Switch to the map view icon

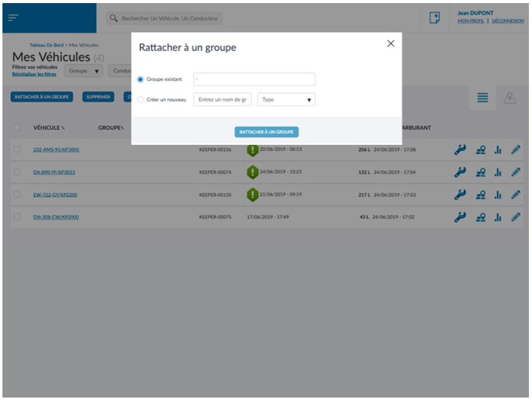(x=509, y=98)
